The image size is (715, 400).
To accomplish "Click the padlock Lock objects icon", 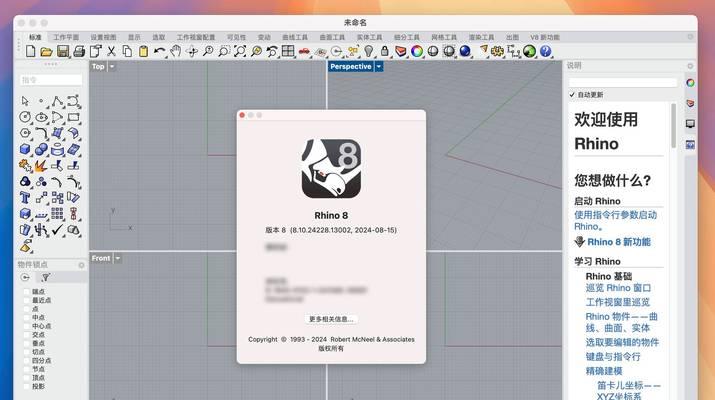I will pyautogui.click(x=384, y=51).
